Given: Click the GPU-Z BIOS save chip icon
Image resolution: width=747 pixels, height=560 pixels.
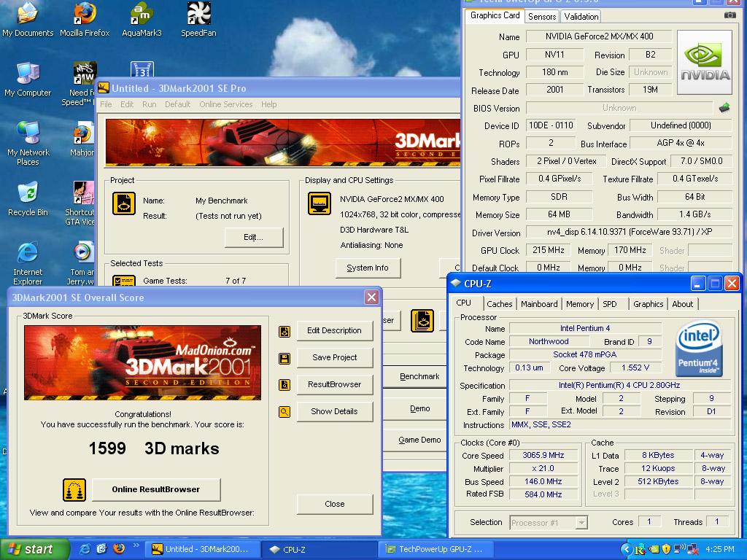Looking at the screenshot, I should (x=724, y=108).
